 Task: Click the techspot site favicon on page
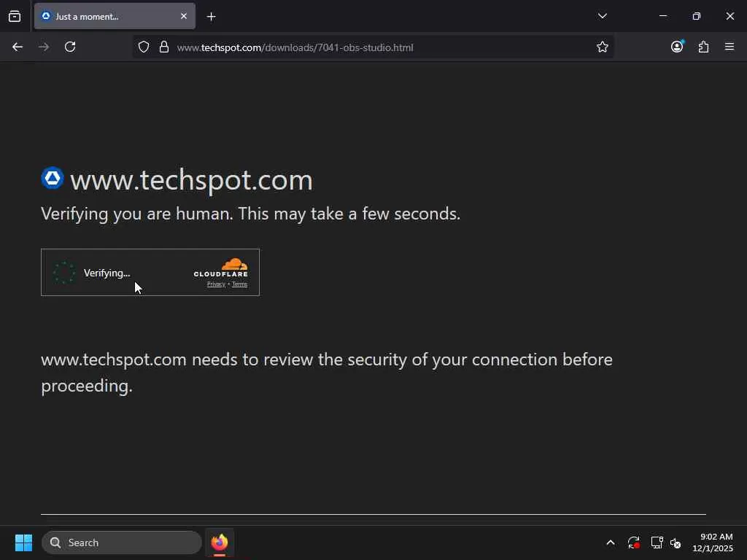[53, 178]
